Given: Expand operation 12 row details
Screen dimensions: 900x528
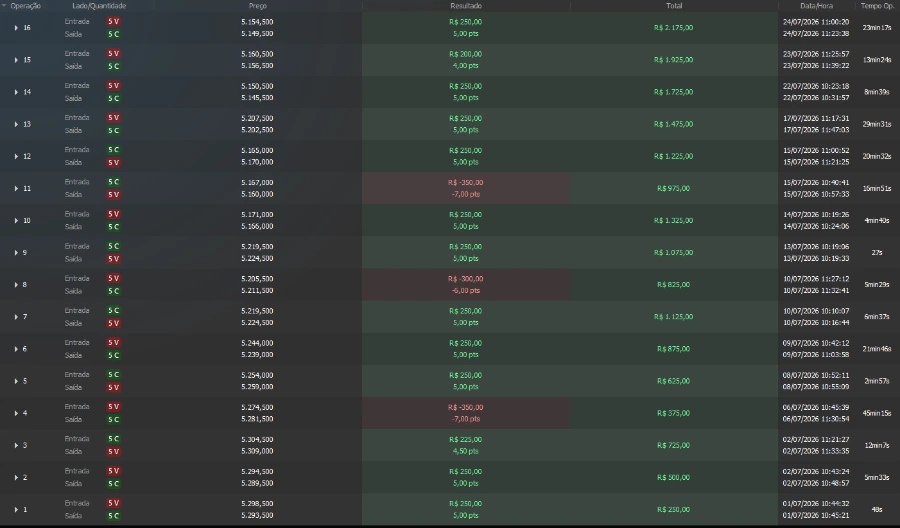Looking at the screenshot, I should (x=16, y=156).
